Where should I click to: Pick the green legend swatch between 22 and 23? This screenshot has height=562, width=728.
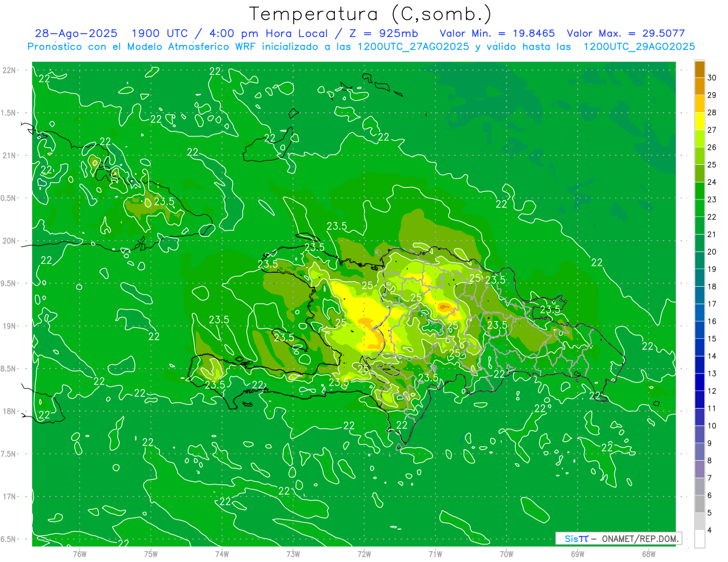[699, 208]
